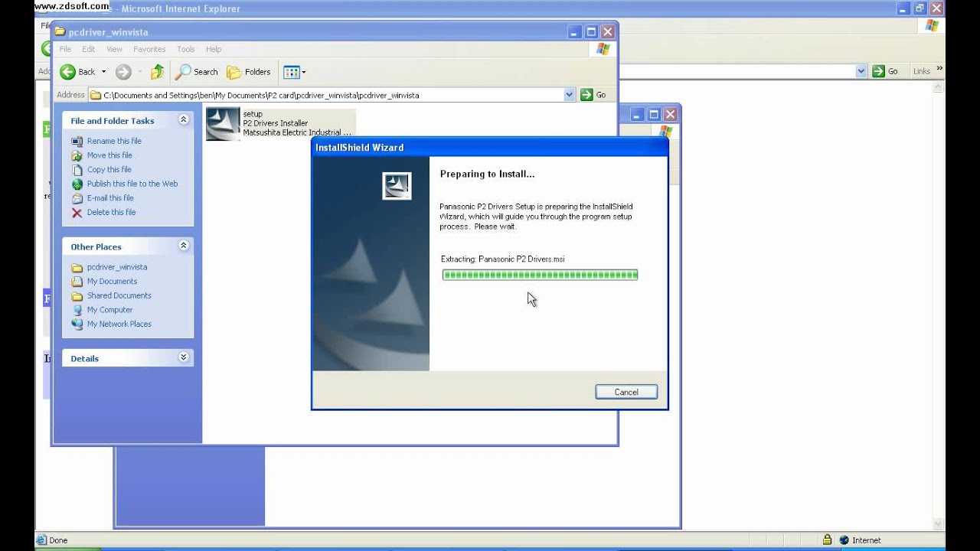Go up one folder level icon
Viewport: 980px width, 551px height.
[x=157, y=72]
